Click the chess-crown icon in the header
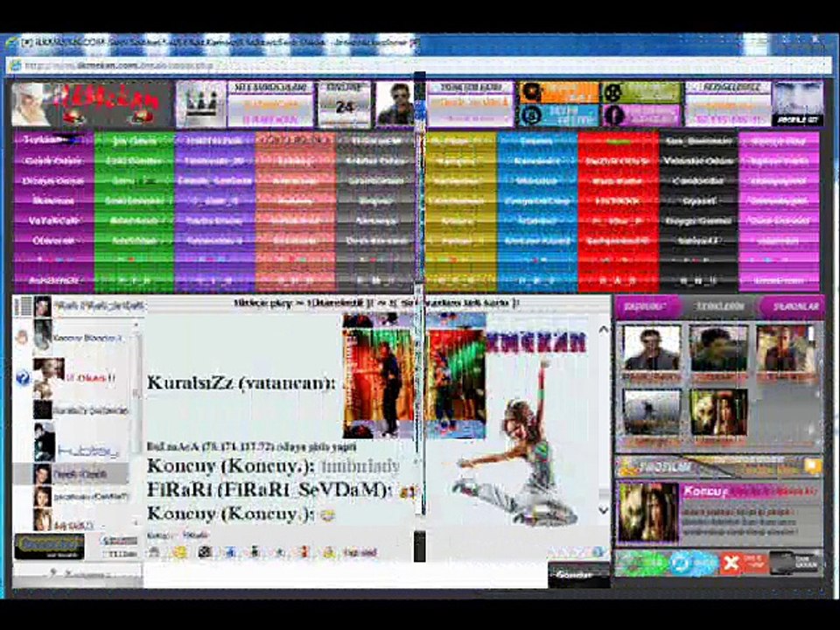840x630 pixels. tap(201, 104)
